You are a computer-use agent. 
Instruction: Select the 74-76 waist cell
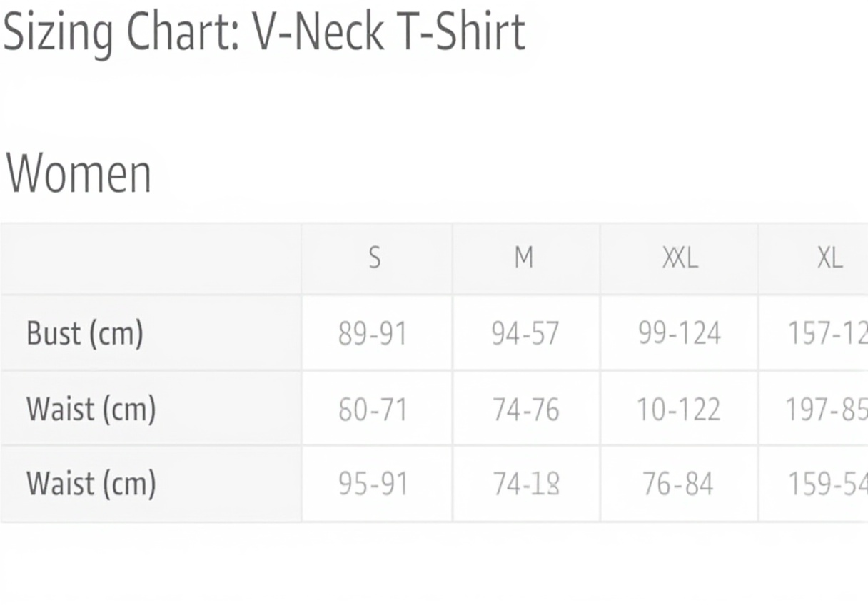525,410
